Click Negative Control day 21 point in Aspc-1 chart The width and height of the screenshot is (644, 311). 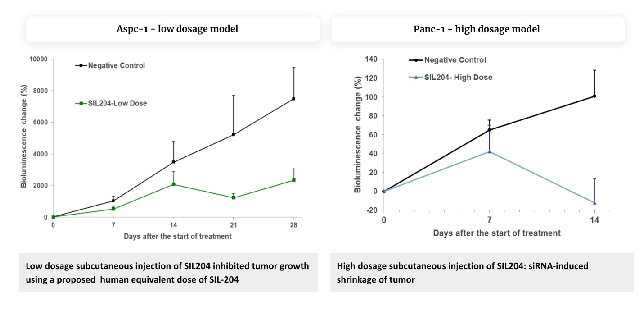click(x=234, y=135)
